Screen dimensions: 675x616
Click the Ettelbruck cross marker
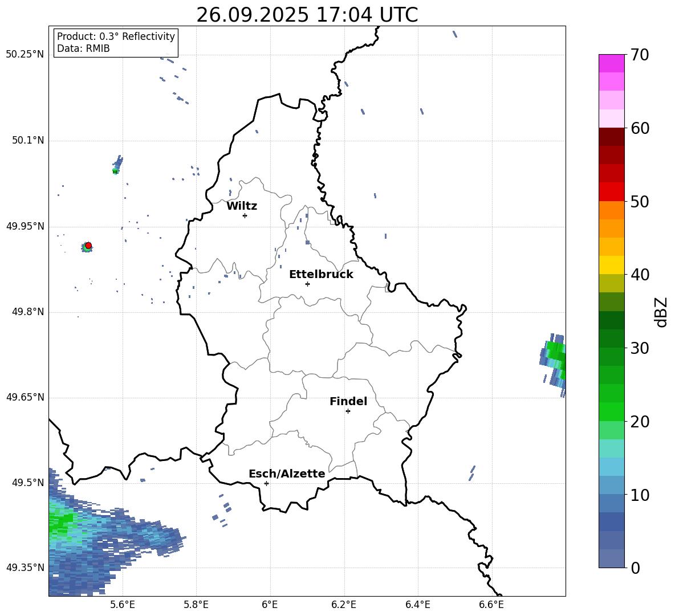coord(307,284)
